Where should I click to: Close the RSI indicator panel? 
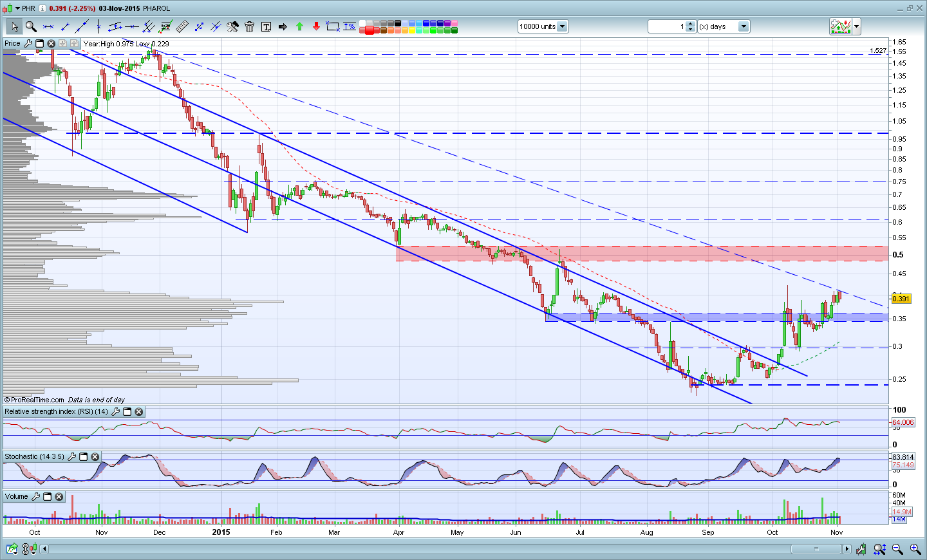point(139,412)
